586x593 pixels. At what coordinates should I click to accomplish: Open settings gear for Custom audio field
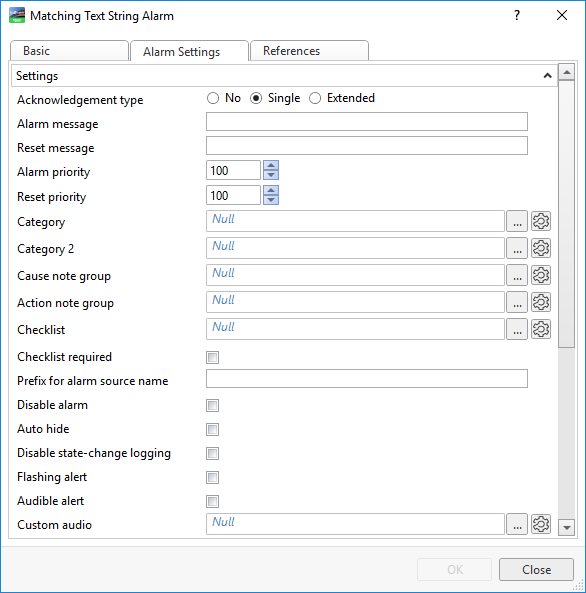tap(541, 524)
